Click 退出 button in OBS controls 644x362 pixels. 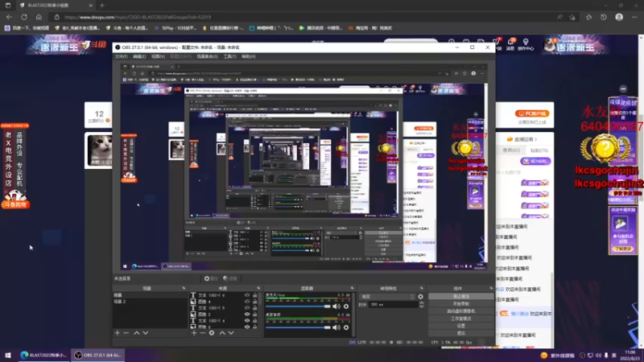460,333
